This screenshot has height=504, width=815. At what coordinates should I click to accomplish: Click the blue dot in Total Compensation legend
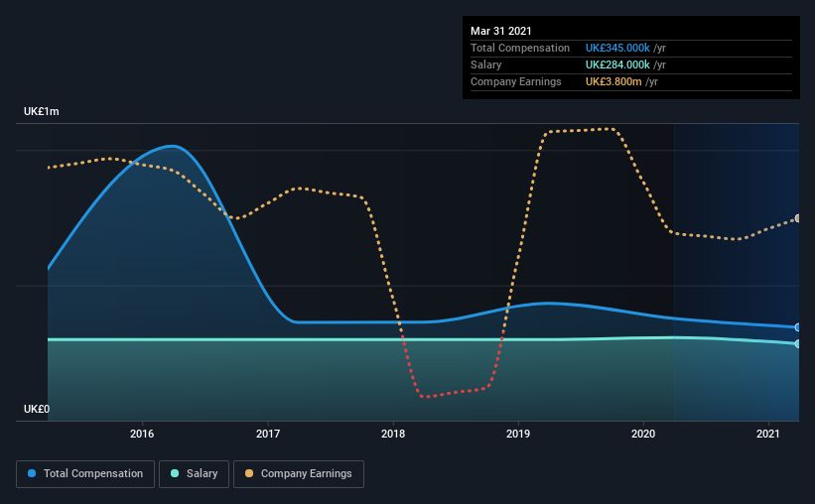(x=32, y=473)
